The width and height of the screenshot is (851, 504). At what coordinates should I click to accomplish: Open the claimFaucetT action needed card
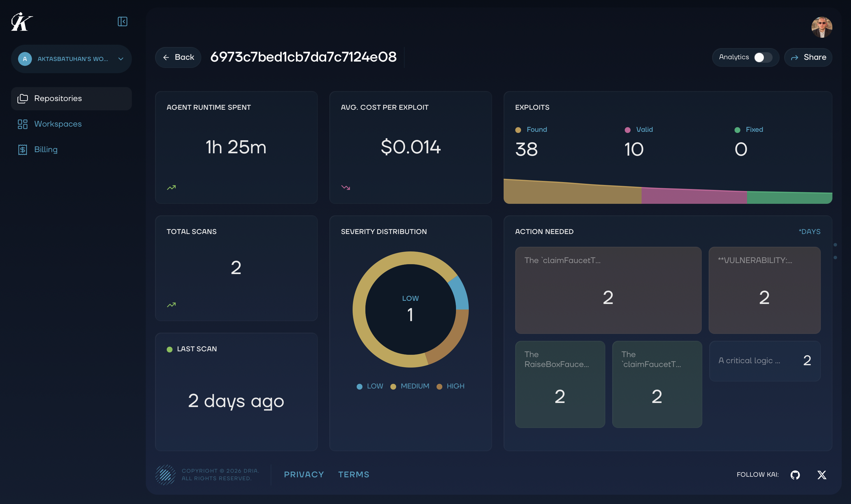point(608,290)
